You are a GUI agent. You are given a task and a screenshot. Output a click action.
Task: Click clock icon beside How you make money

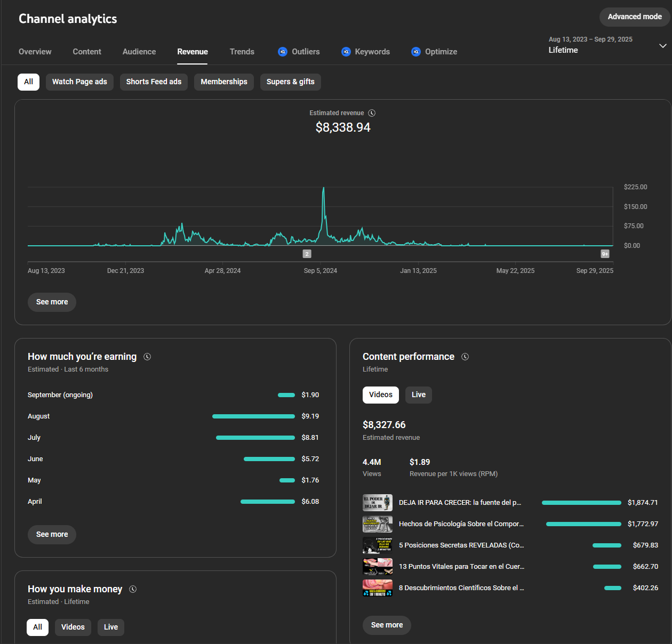click(x=133, y=589)
